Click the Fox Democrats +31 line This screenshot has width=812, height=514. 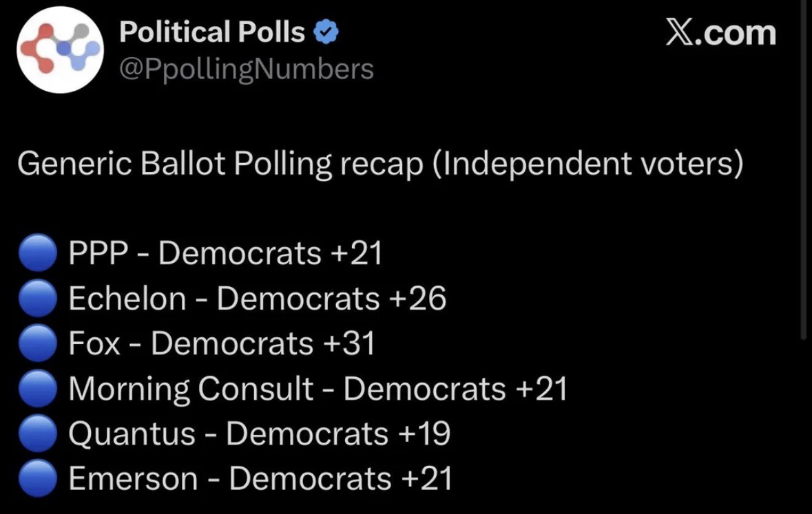[x=222, y=344]
